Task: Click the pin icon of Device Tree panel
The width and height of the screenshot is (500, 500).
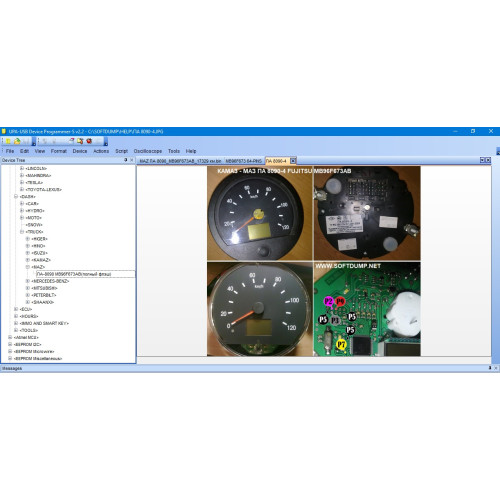Action: pyautogui.click(x=126, y=160)
